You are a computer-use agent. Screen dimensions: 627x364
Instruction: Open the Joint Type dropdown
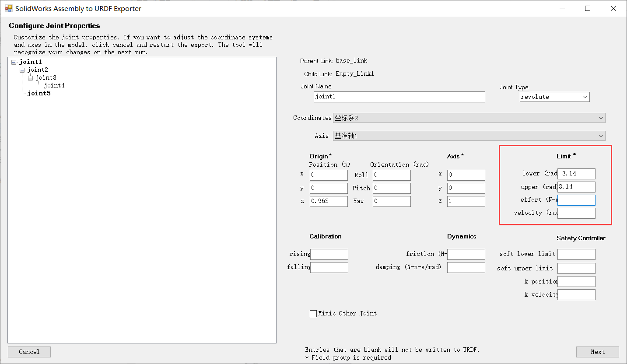tap(555, 97)
